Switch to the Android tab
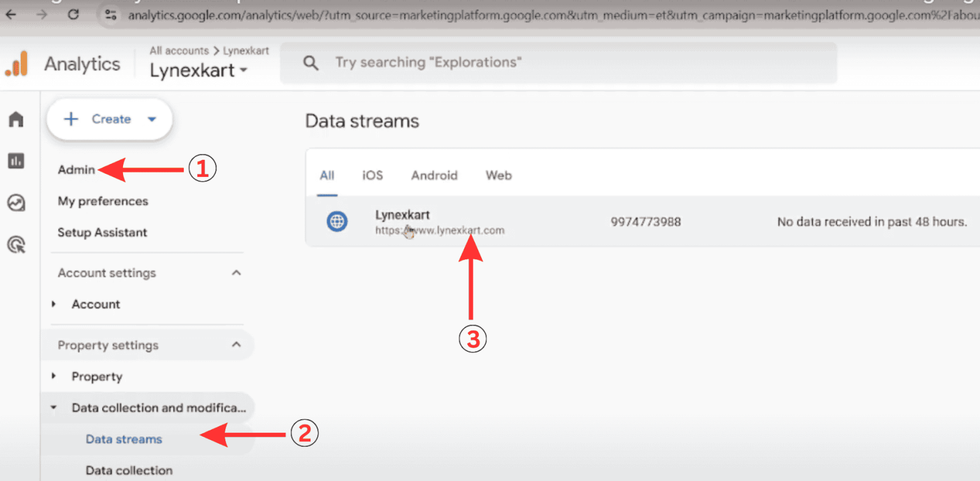Screen dimensions: 980x481 pyautogui.click(x=434, y=176)
